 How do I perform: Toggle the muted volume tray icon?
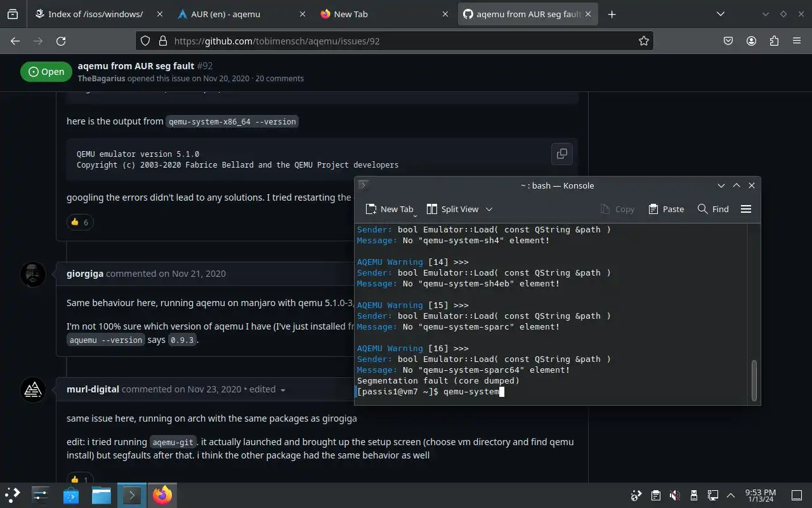click(x=675, y=495)
